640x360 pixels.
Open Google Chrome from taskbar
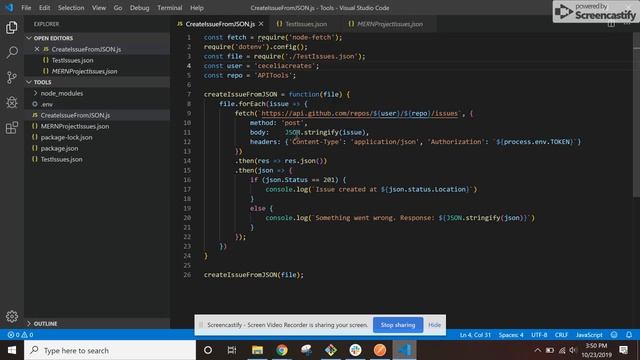click(282, 350)
